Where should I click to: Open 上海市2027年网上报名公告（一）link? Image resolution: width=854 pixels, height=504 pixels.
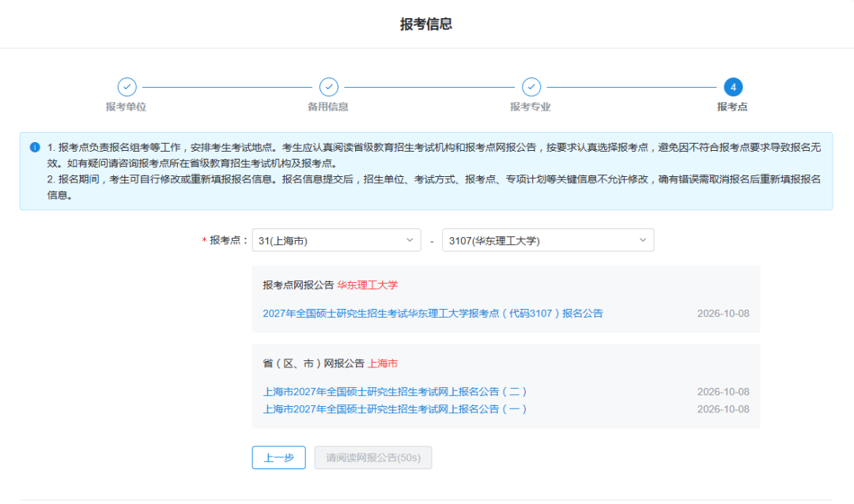(395, 409)
